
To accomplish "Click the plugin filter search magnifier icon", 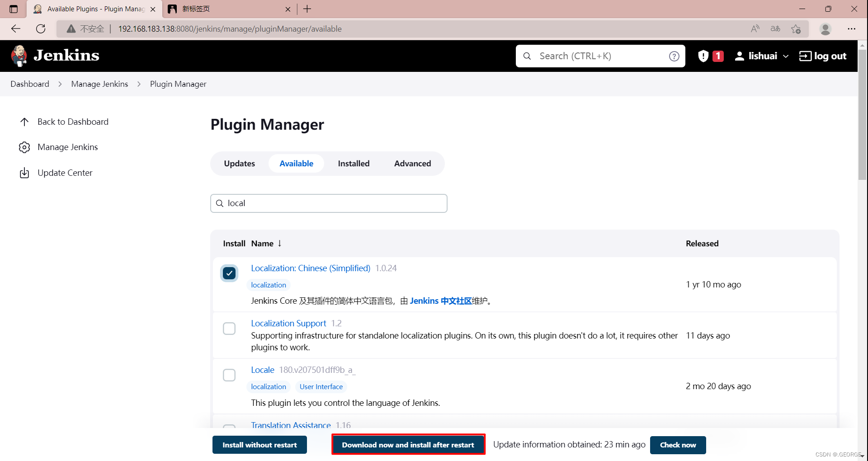I will coord(220,203).
